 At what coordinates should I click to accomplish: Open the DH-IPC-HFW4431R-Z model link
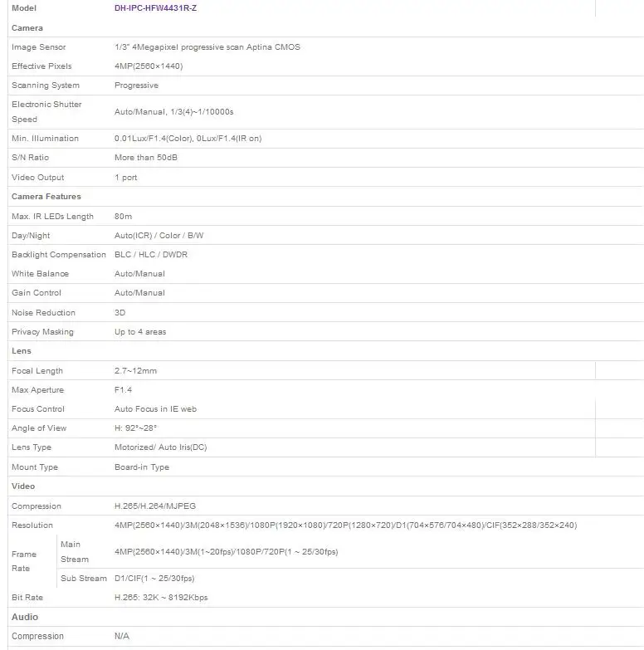pos(155,7)
